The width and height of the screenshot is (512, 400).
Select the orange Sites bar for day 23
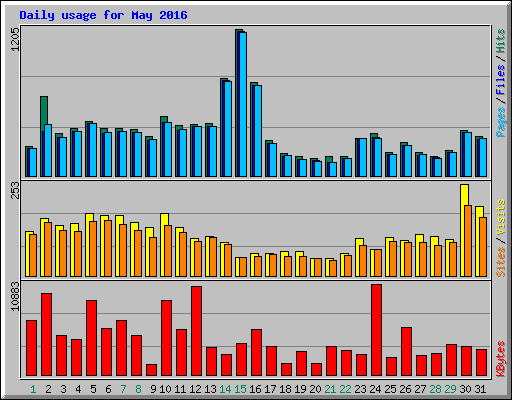coord(363,261)
